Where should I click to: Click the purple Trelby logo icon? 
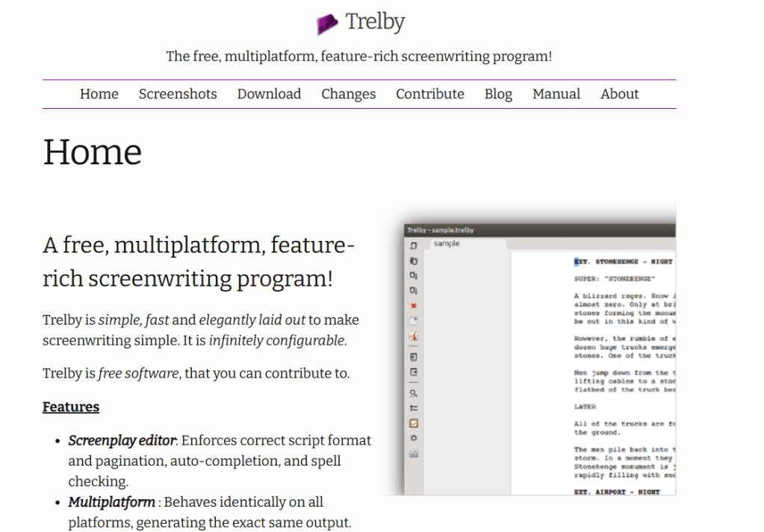(x=327, y=24)
